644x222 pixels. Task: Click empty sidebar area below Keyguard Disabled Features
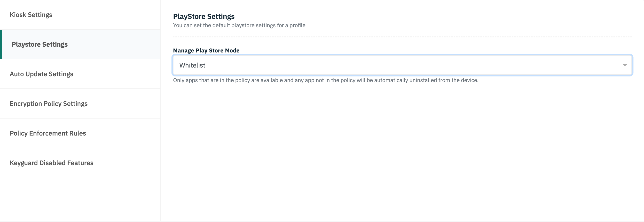pos(80,196)
